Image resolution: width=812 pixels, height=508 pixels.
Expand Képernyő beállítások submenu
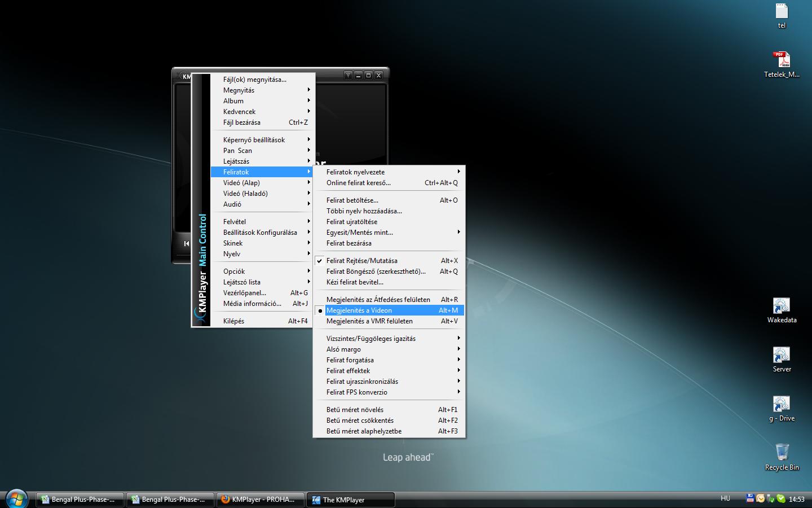coord(262,140)
